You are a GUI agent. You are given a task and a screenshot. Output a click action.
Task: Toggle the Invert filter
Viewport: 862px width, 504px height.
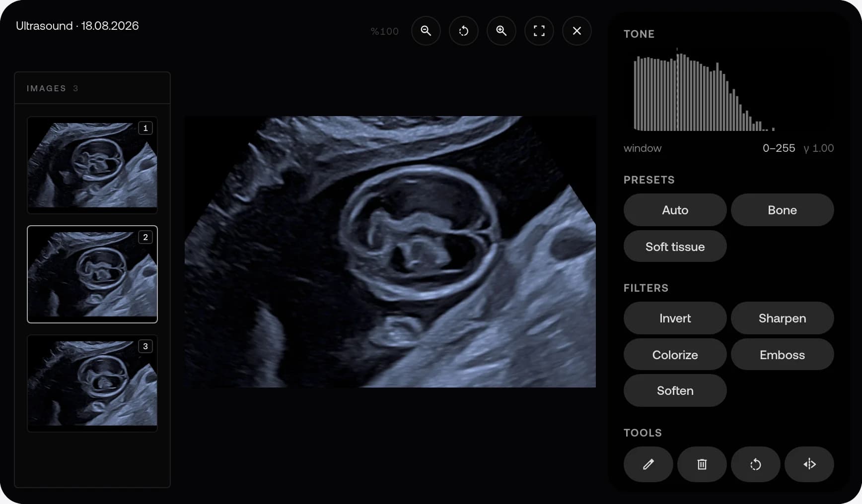pyautogui.click(x=675, y=318)
